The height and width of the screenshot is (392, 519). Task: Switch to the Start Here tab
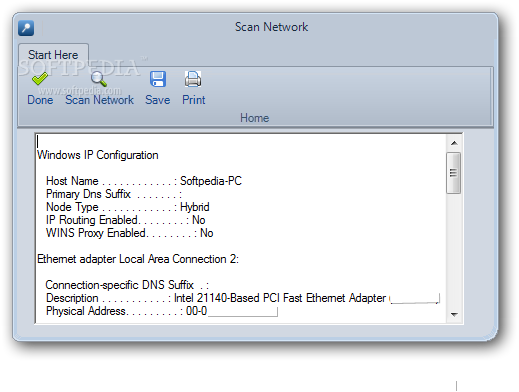53,55
